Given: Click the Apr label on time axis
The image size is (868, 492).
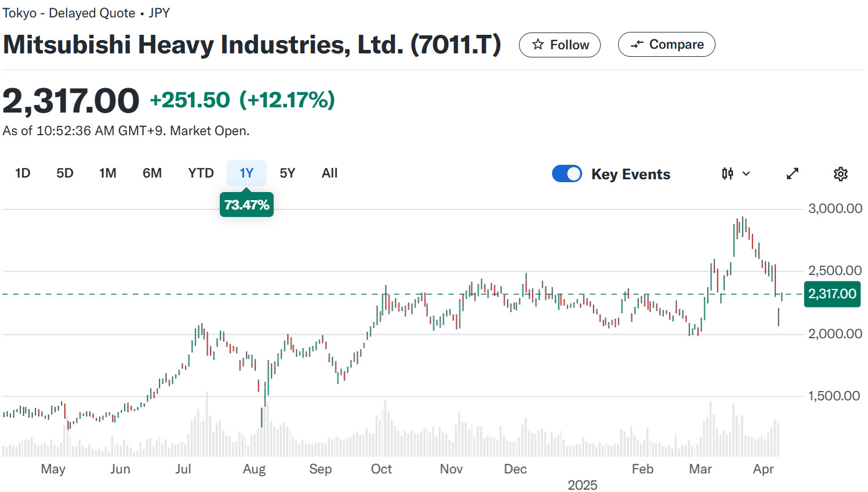Looking at the screenshot, I should (x=763, y=469).
